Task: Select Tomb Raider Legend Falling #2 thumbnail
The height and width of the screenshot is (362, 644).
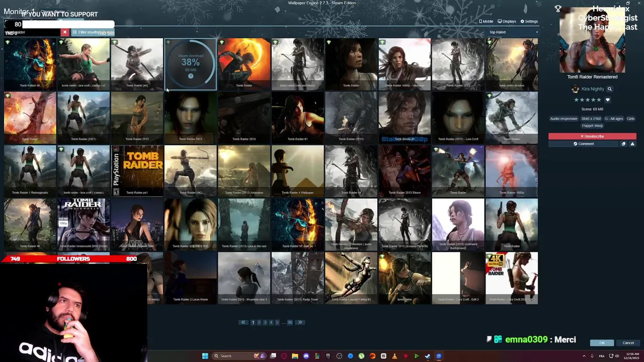Action: (x=351, y=278)
